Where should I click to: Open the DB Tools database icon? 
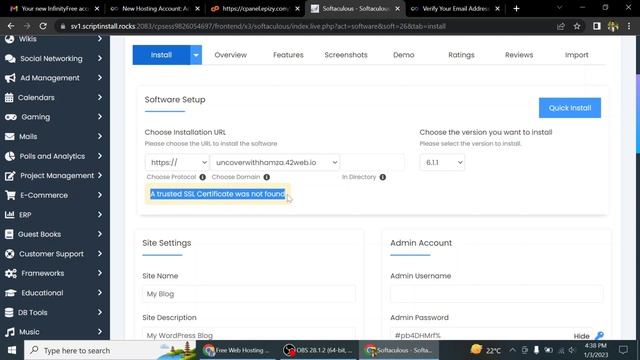click(x=9, y=313)
